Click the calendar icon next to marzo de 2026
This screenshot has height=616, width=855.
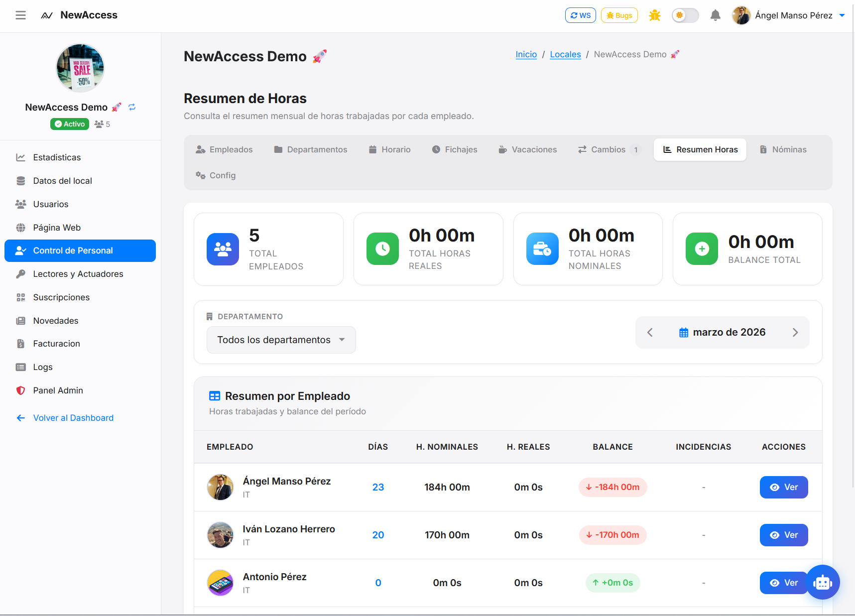[684, 333]
